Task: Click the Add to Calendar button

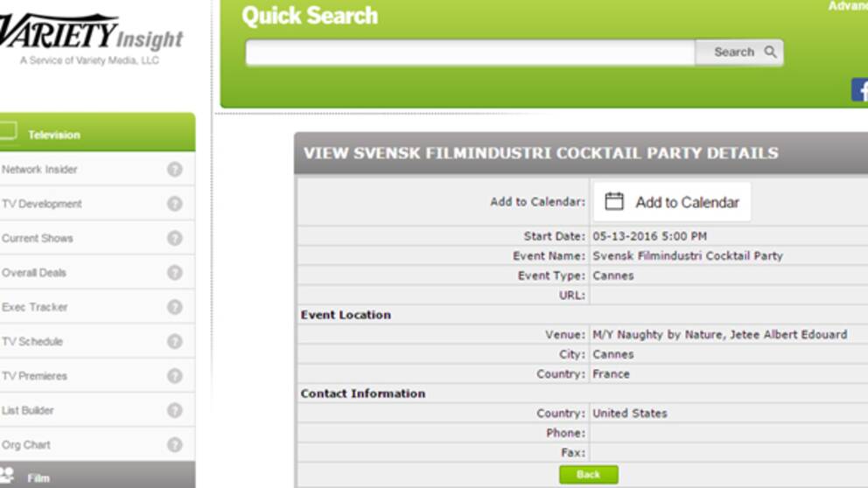Action: click(672, 202)
